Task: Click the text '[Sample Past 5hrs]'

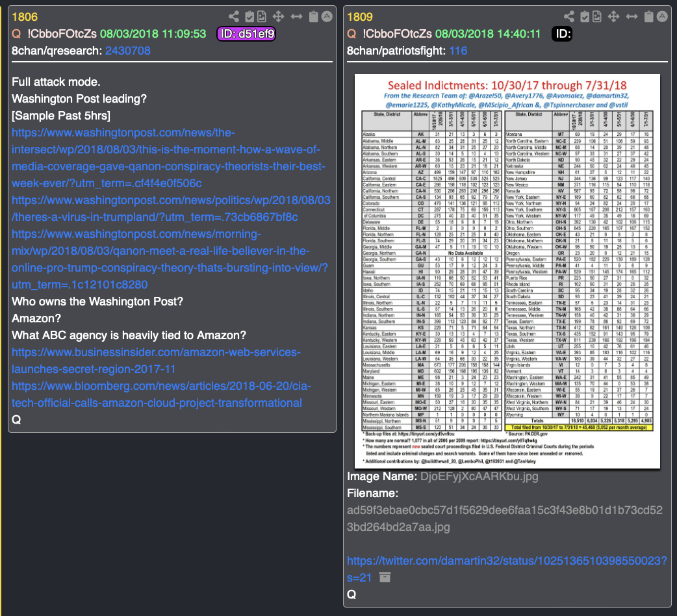Action: pyautogui.click(x=61, y=115)
